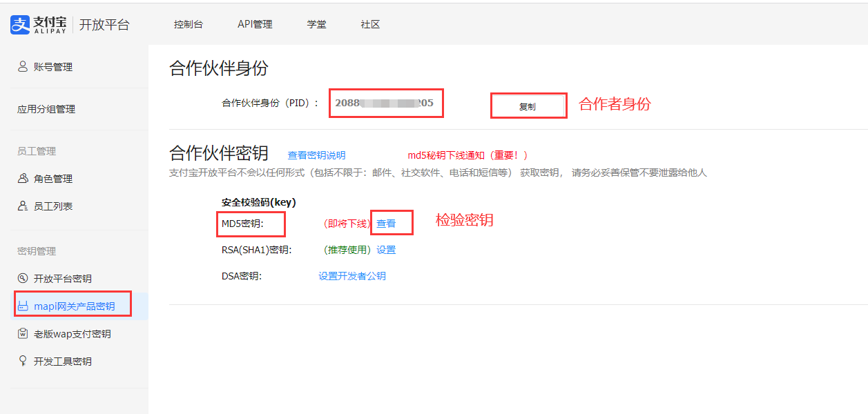
Task: Click the 安全校验码(key) label
Action: pos(259,203)
